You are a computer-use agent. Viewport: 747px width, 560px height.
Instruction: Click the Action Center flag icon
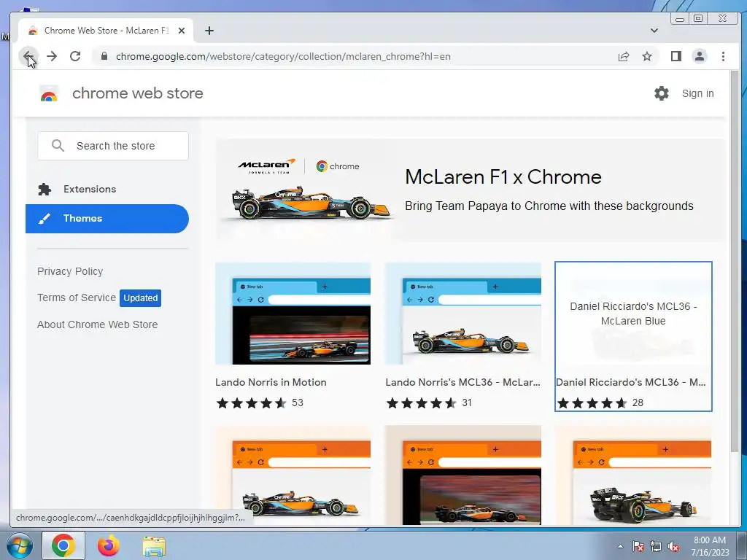point(638,547)
